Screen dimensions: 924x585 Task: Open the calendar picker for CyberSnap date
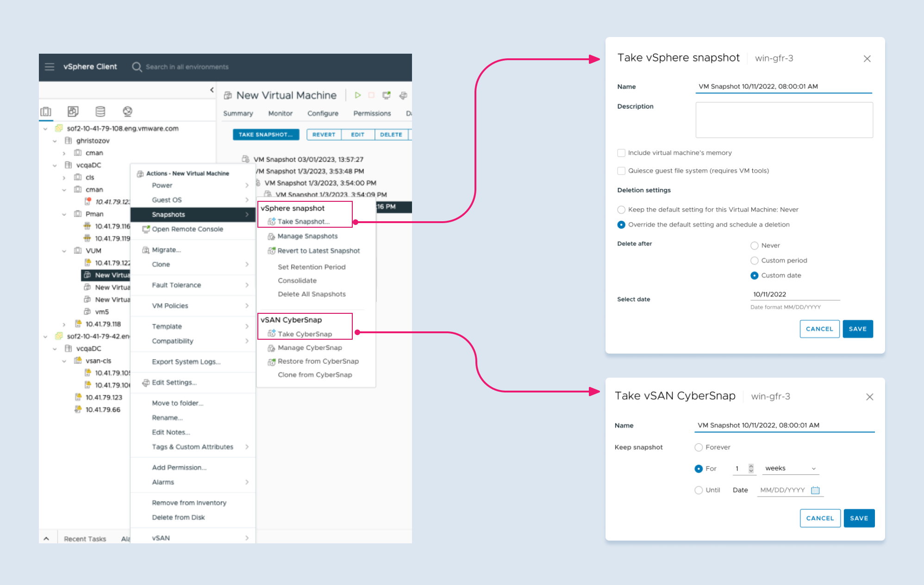tap(816, 490)
